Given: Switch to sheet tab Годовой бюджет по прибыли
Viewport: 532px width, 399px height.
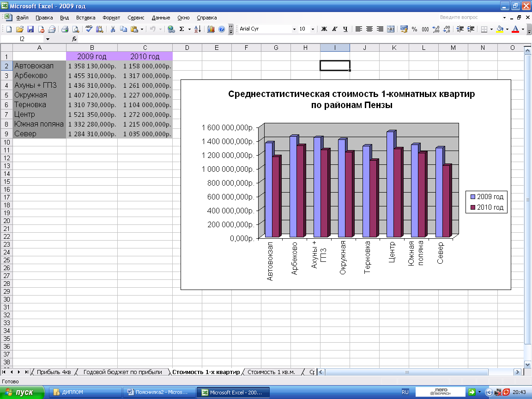Looking at the screenshot, I should point(122,372).
